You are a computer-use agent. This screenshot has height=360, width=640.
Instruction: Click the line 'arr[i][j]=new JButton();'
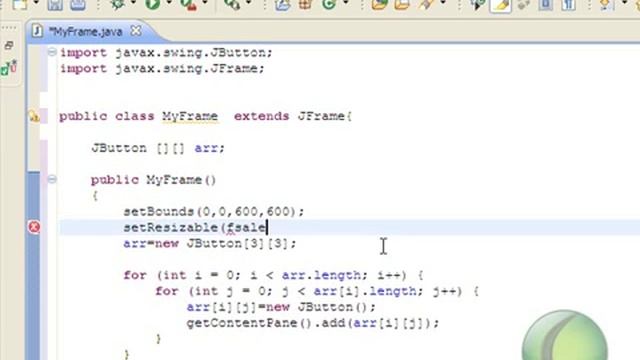click(281, 307)
